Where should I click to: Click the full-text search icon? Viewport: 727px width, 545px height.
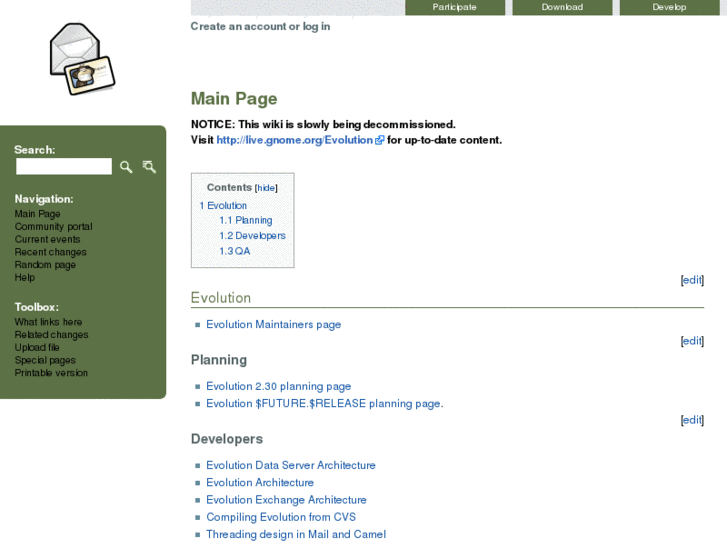click(149, 167)
